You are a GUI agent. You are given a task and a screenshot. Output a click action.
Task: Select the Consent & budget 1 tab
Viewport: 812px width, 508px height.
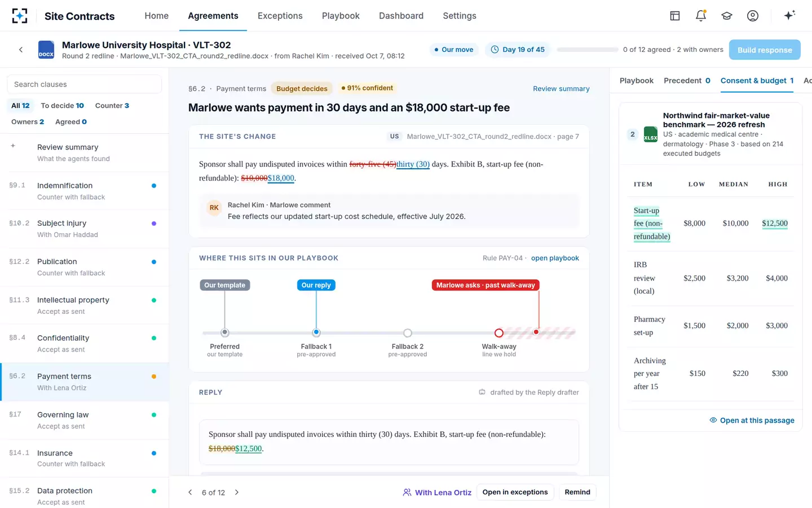757,81
